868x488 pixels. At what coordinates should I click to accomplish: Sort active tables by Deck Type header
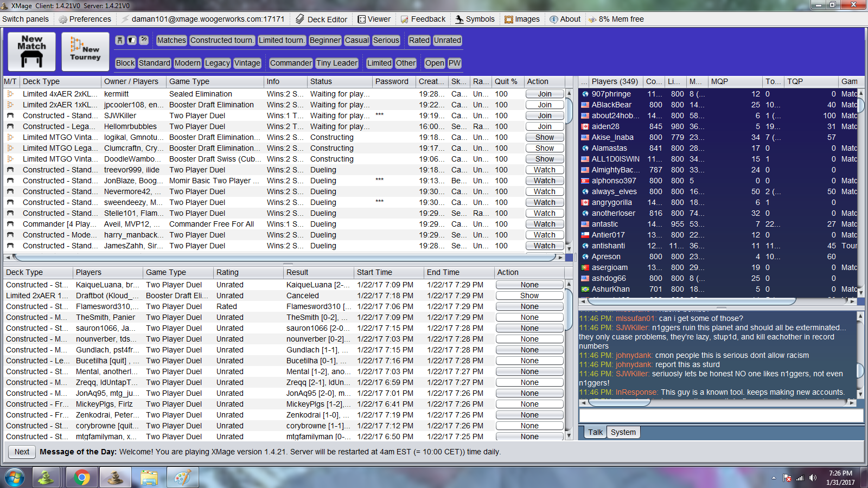pyautogui.click(x=60, y=81)
